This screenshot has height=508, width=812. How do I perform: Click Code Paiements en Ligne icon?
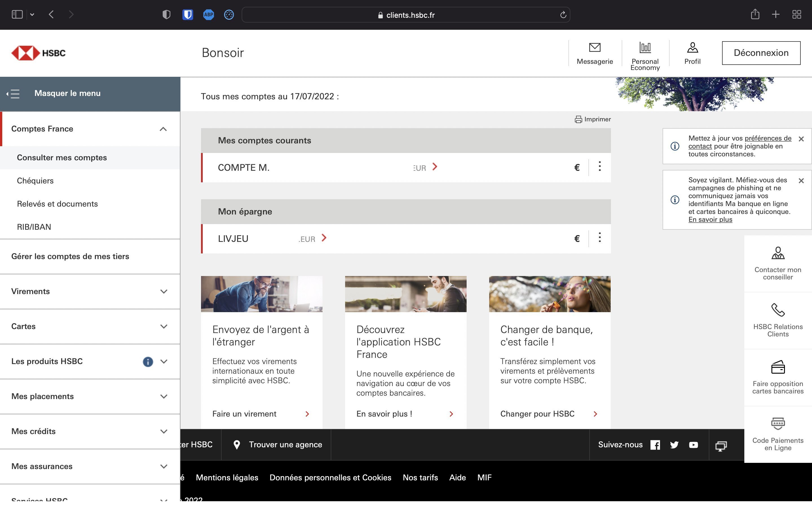point(778,424)
